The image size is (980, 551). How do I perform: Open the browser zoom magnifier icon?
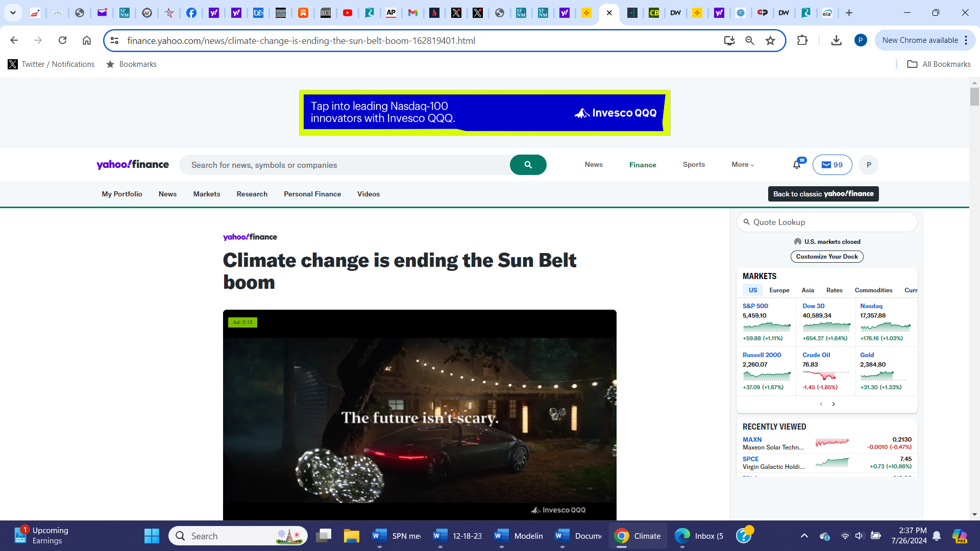tap(749, 40)
